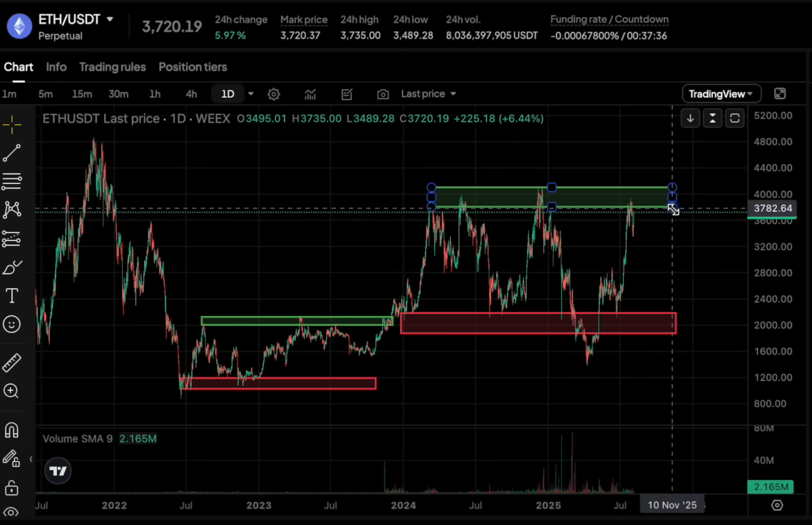
Task: Click the upper green resistance zone rectangle
Action: pyautogui.click(x=552, y=198)
